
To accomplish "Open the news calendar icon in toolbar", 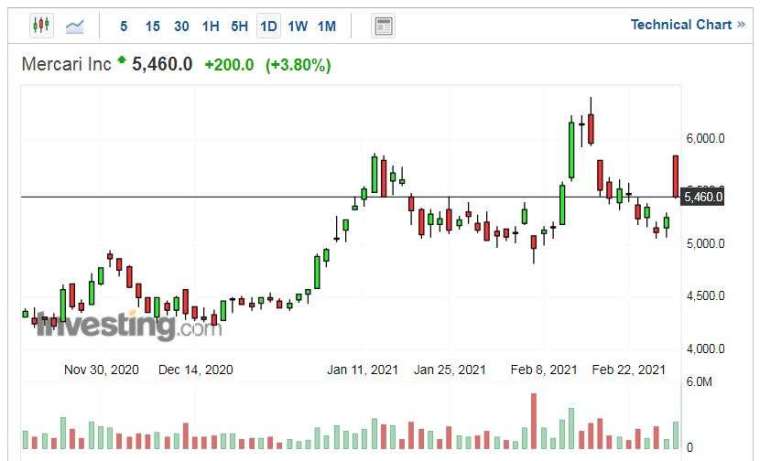I will click(383, 26).
